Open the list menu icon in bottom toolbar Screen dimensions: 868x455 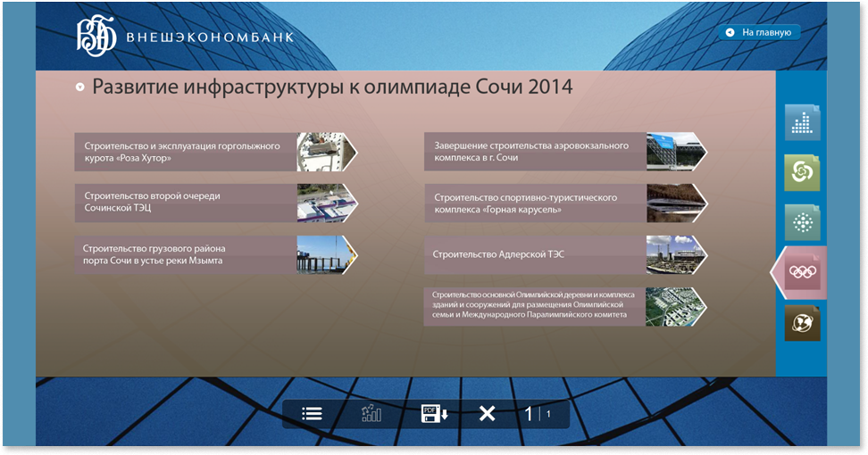pyautogui.click(x=312, y=414)
